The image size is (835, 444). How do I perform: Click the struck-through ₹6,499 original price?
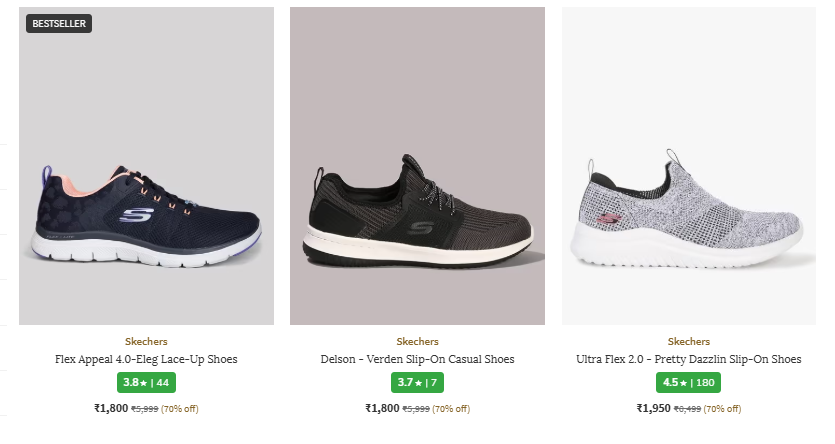687,409
